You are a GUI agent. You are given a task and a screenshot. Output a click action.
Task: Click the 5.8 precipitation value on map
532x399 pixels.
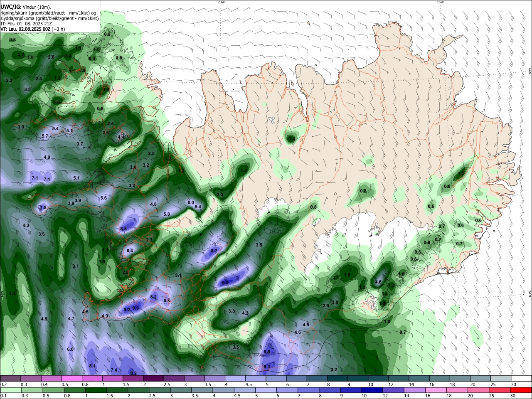(167, 214)
